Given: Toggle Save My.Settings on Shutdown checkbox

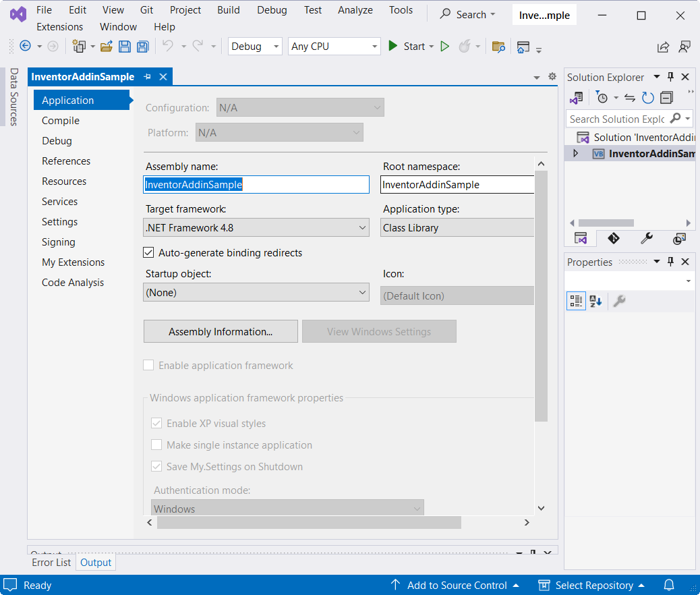Looking at the screenshot, I should pyautogui.click(x=156, y=466).
